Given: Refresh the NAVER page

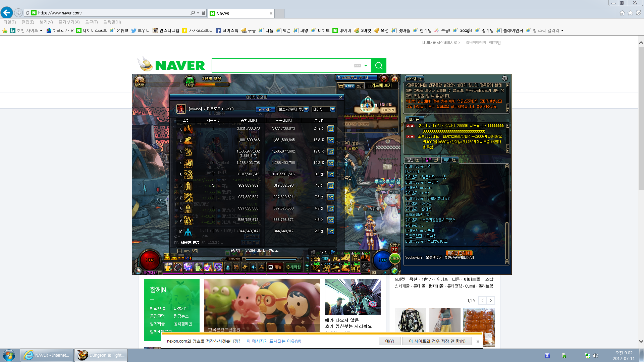Looking at the screenshot, I should click(28, 13).
